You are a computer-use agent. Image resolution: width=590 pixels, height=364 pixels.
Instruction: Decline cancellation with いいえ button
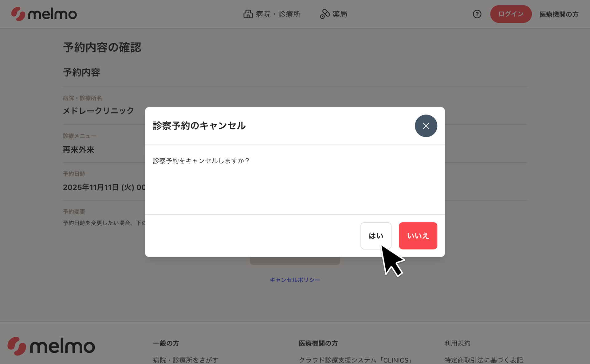click(418, 236)
